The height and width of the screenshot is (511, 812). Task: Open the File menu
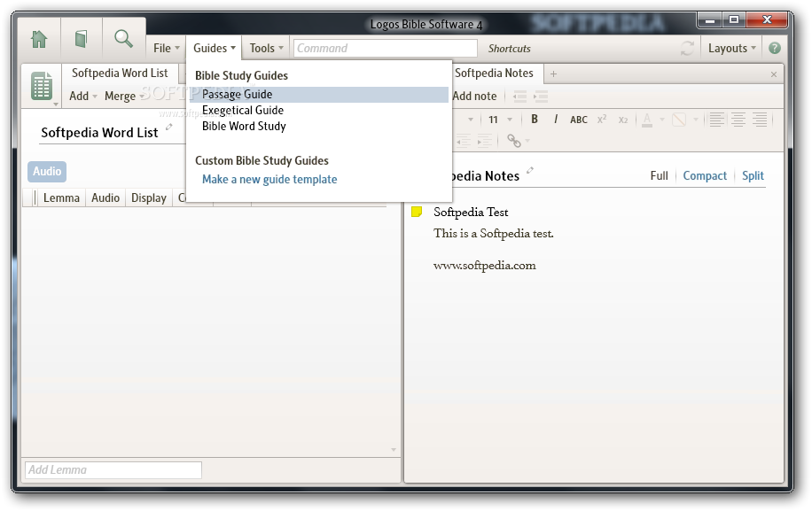167,48
